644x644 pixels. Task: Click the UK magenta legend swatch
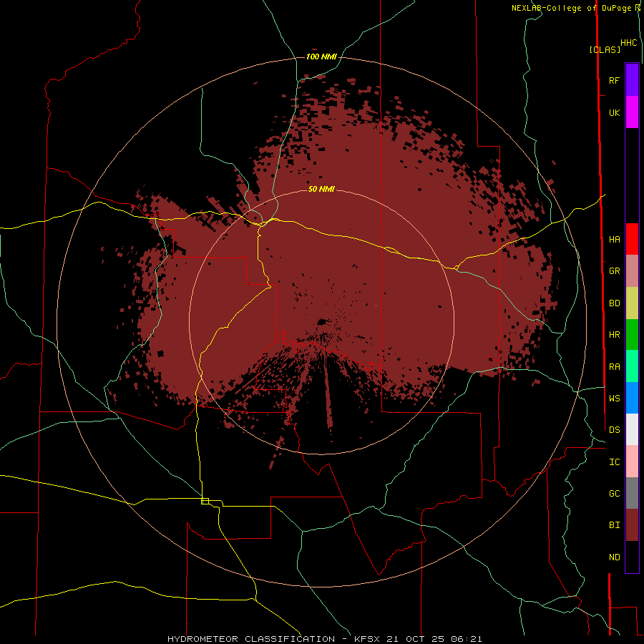pyautogui.click(x=632, y=112)
